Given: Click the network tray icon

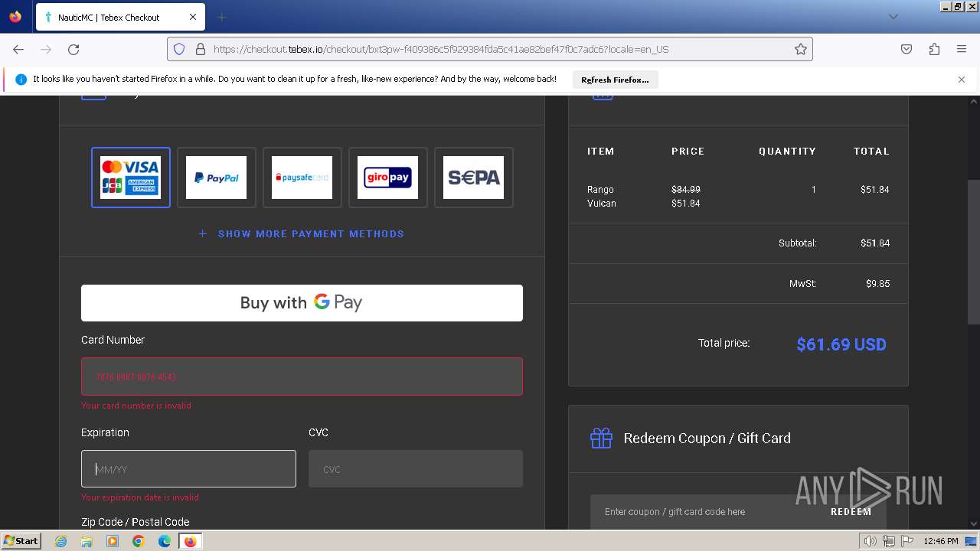Looking at the screenshot, I should coord(889,541).
